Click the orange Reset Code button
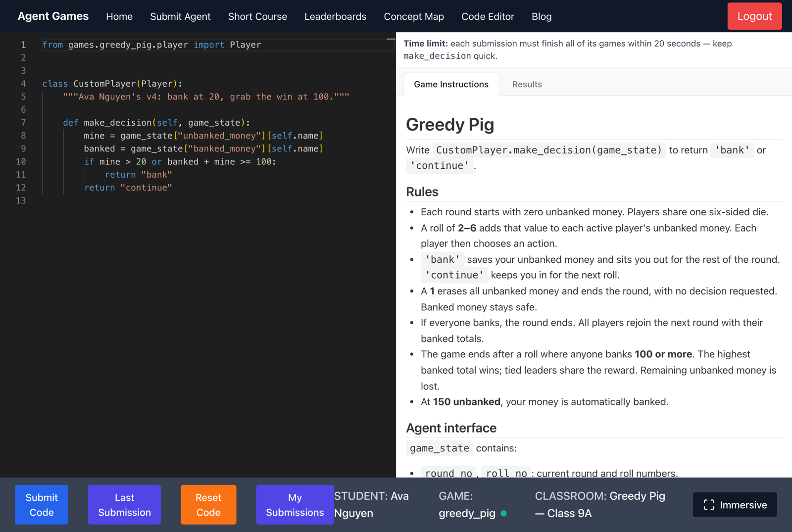Viewport: 792px width, 532px height. pyautogui.click(x=208, y=505)
